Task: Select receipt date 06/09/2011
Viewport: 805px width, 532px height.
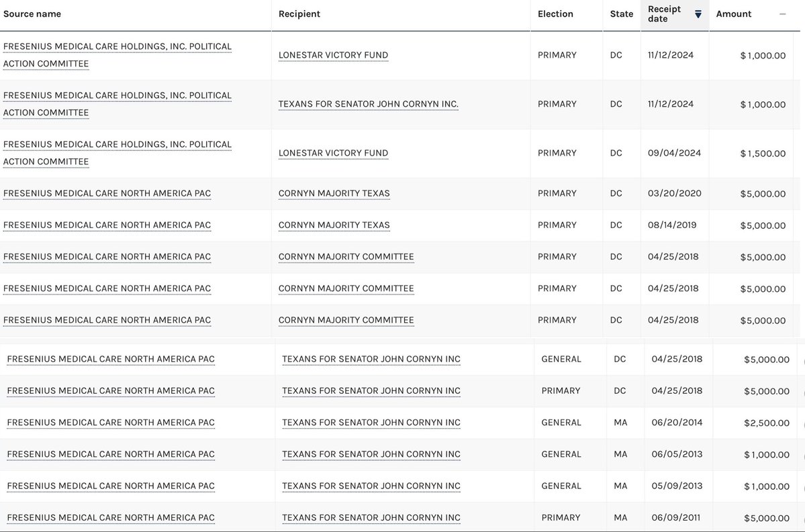Action: click(675, 518)
